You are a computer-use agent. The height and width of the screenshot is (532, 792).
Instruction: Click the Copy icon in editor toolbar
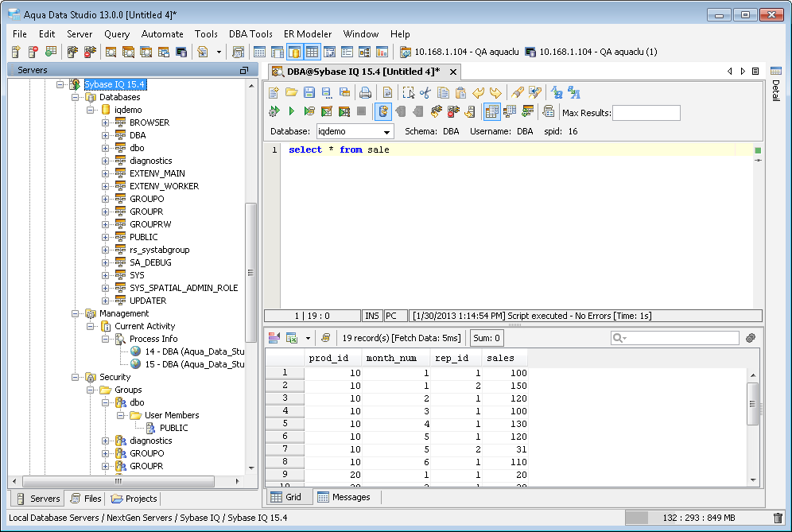443,92
